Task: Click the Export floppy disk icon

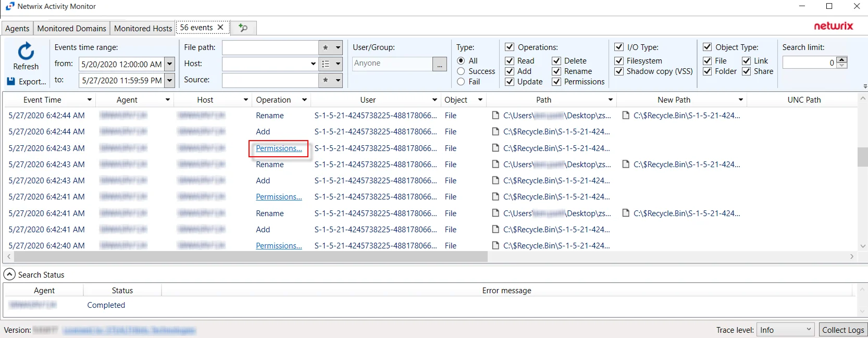Action: (11, 81)
